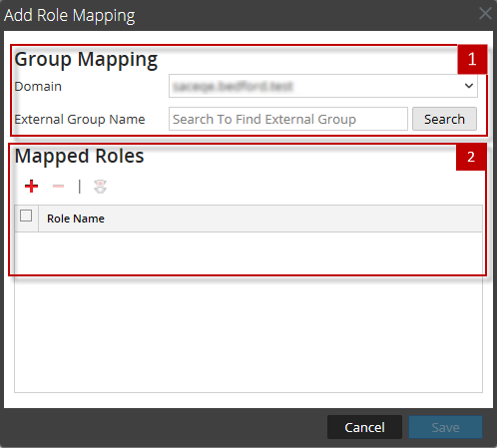This screenshot has height=448, width=497.
Task: Toggle the select-all checkbox beside Role Name
Action: tap(26, 216)
